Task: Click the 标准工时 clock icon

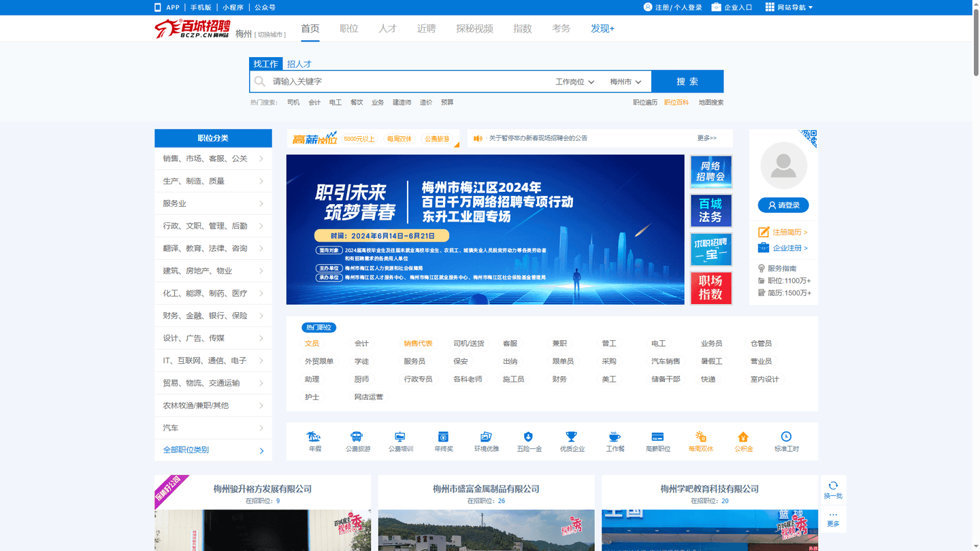Action: click(786, 437)
